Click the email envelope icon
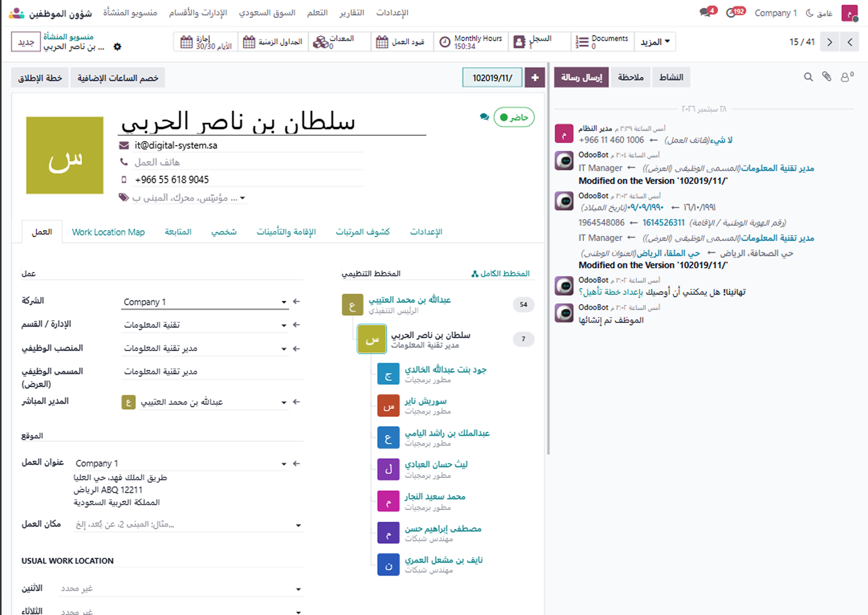This screenshot has width=868, height=615. tap(124, 145)
